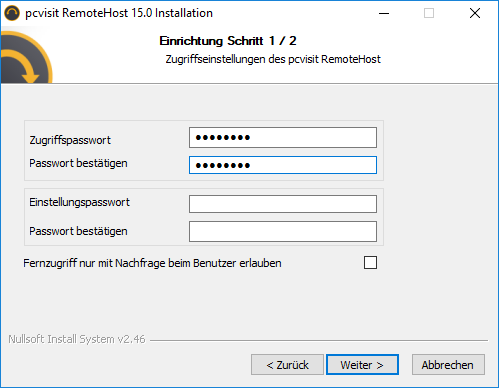Click the large pcvisit logo in the header
Viewport: 499px width, 388px height.
point(26,57)
